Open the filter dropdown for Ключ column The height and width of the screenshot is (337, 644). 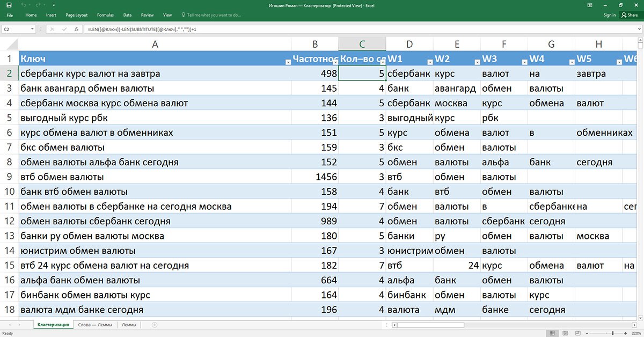(x=288, y=62)
